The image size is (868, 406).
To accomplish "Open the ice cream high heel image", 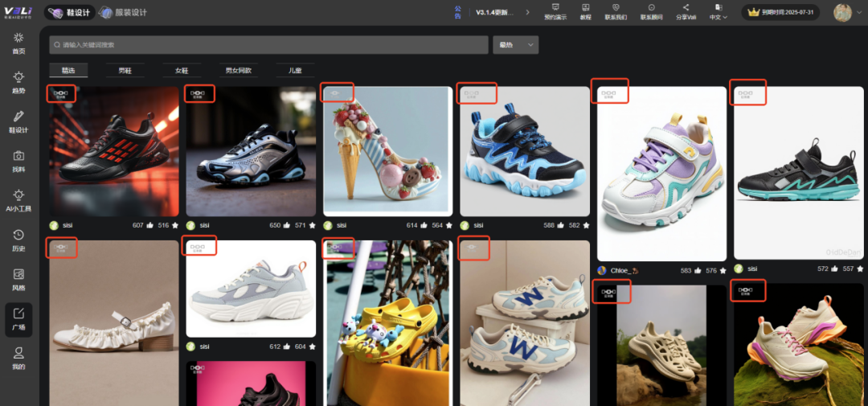I will point(388,151).
